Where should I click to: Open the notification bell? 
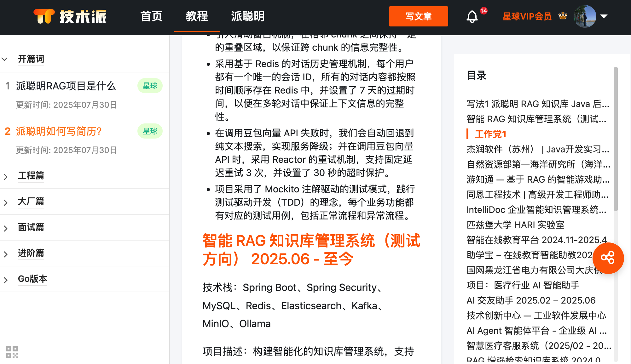pyautogui.click(x=472, y=16)
